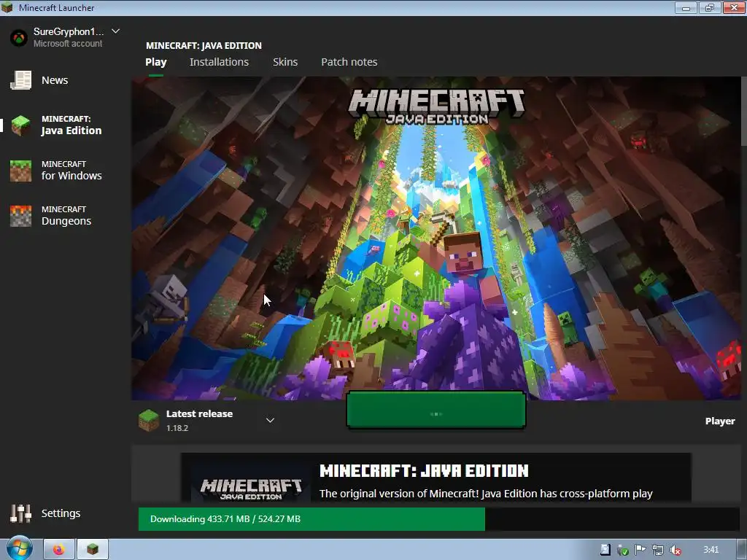Click the 1.18.2 version text
The image size is (747, 560).
click(x=177, y=428)
